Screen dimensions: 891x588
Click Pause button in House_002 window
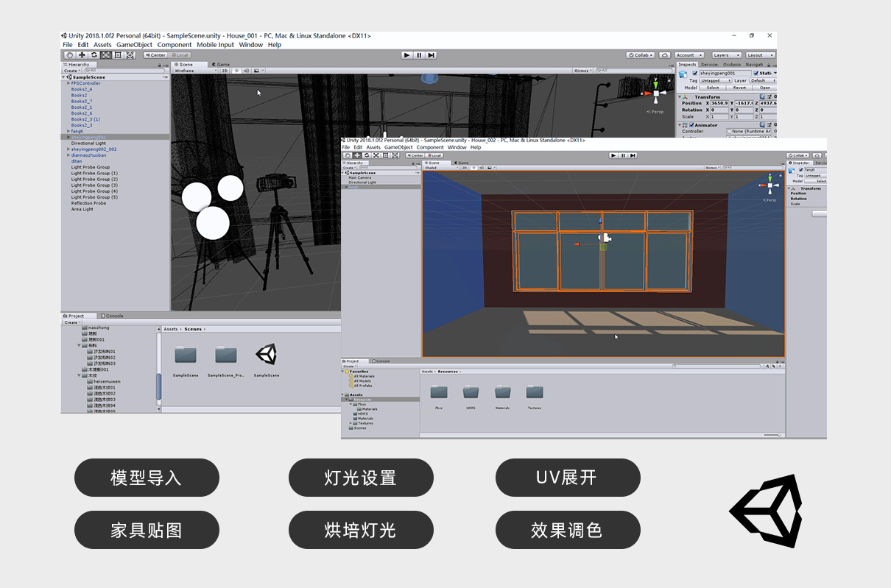tap(623, 155)
